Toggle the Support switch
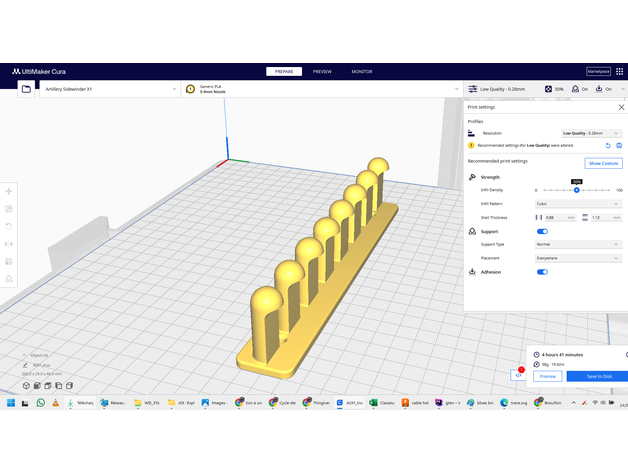Image resolution: width=628 pixels, height=472 pixels. 543,231
